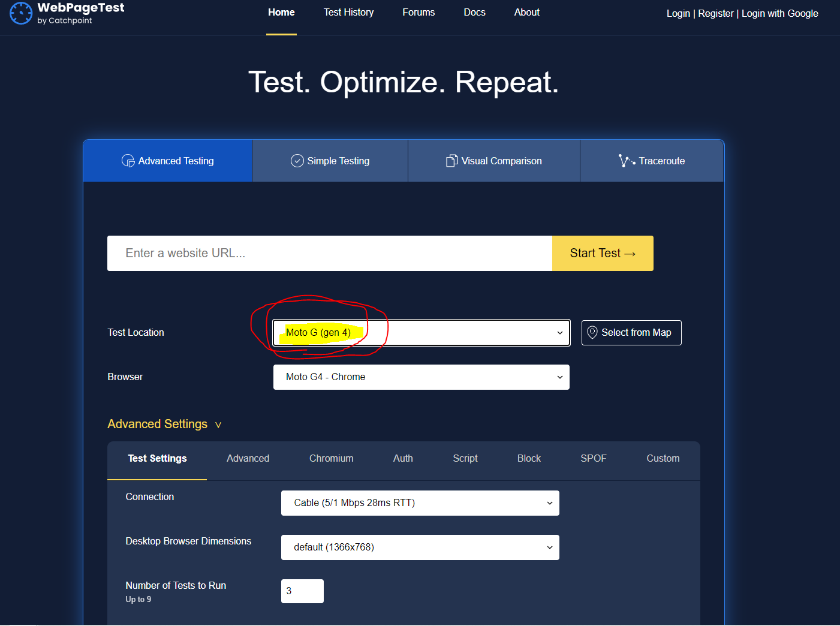Open the SPOF settings tab

pos(594,458)
